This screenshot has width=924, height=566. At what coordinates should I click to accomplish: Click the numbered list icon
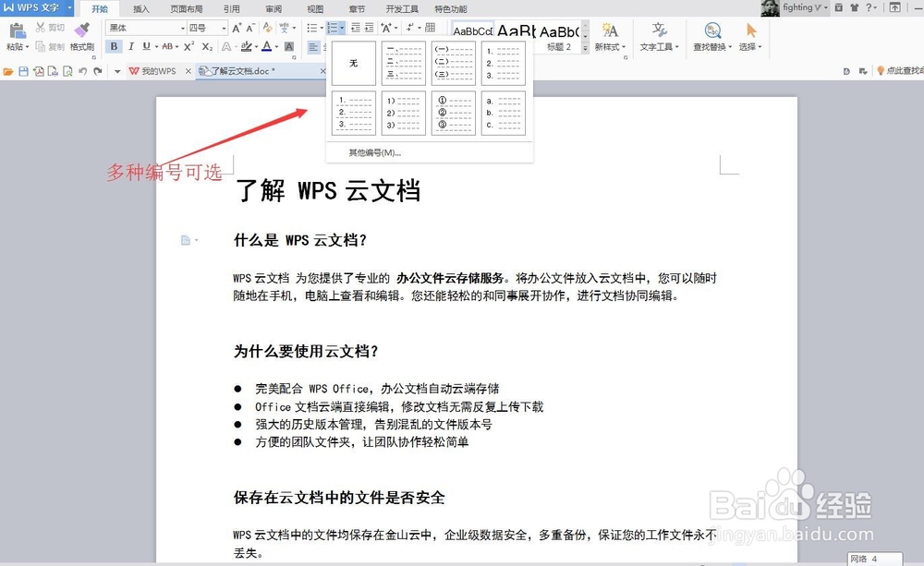(x=333, y=28)
